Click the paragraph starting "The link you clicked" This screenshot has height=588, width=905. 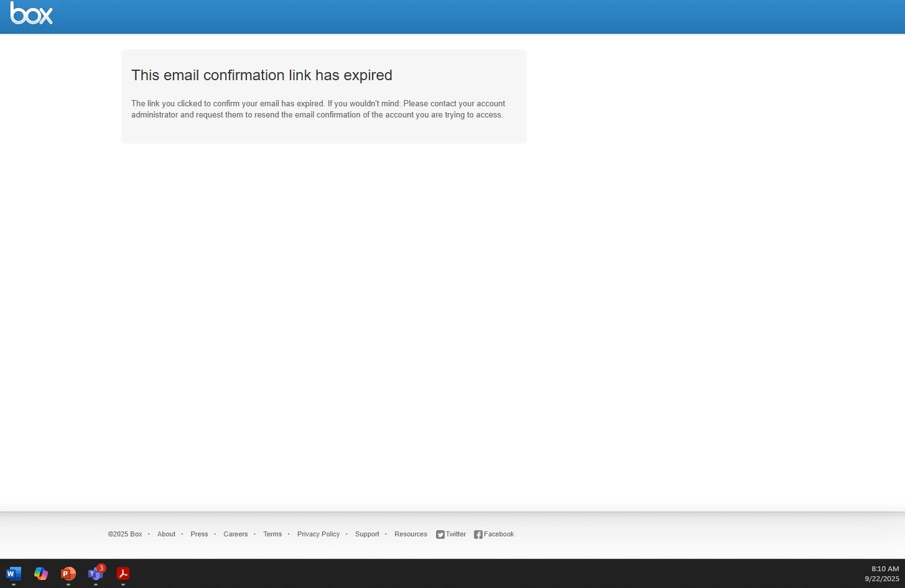[318, 109]
